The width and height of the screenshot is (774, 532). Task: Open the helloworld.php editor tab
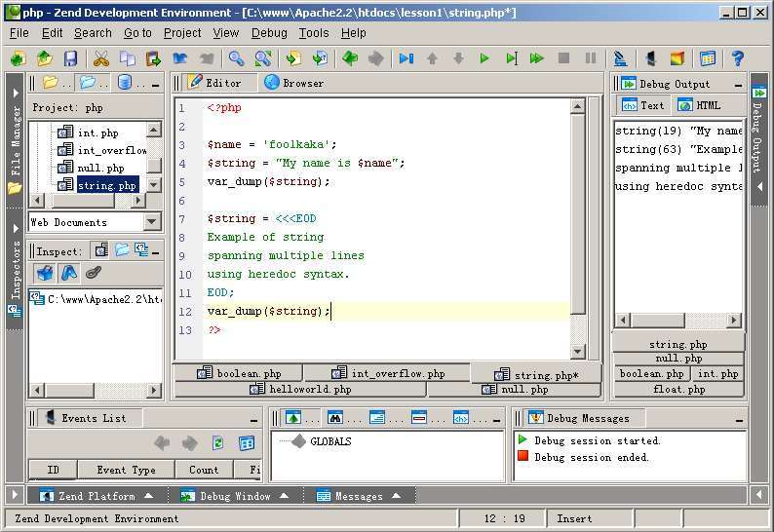[x=300, y=390]
